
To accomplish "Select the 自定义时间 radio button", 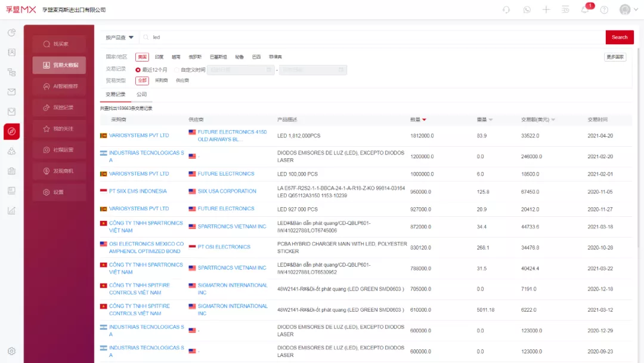I will pyautogui.click(x=177, y=70).
